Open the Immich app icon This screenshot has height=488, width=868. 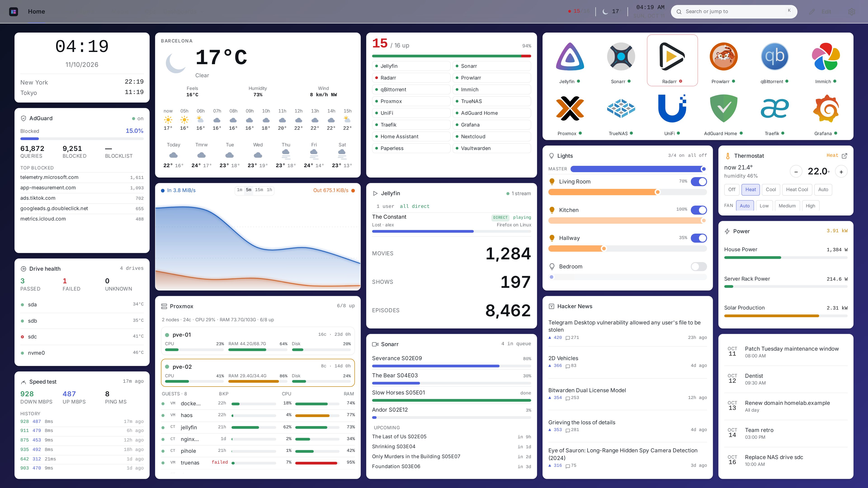coord(826,56)
